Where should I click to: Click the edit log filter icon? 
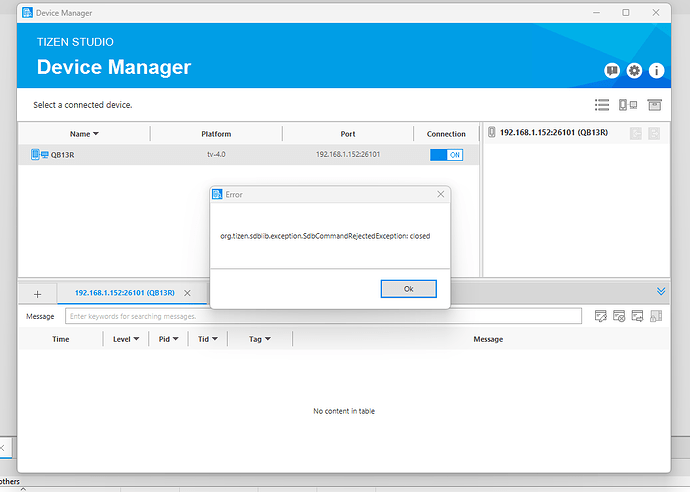click(x=600, y=316)
